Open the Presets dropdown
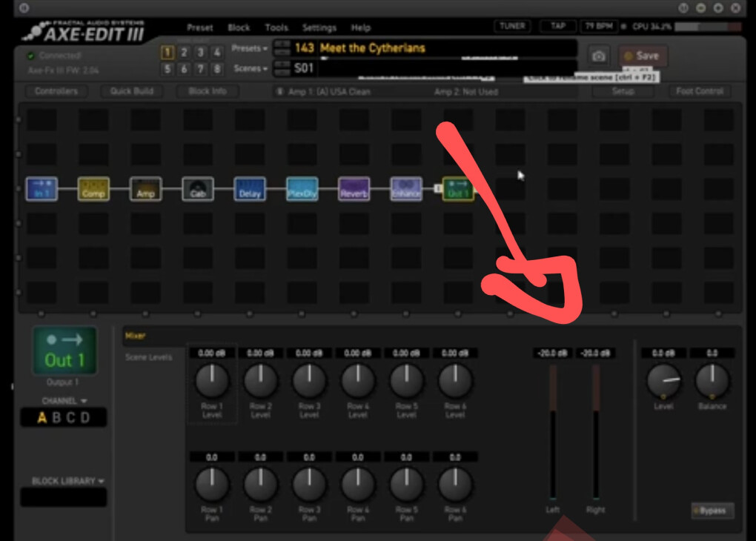Viewport: 756px width, 541px height. pos(249,48)
